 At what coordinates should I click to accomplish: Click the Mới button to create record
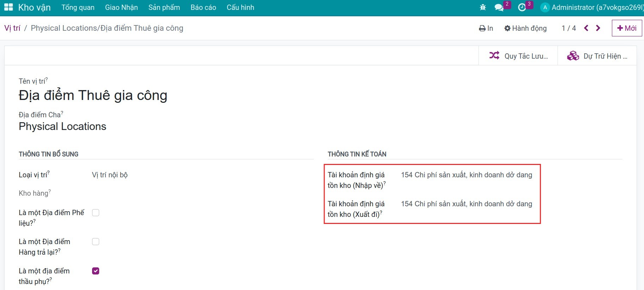(627, 28)
